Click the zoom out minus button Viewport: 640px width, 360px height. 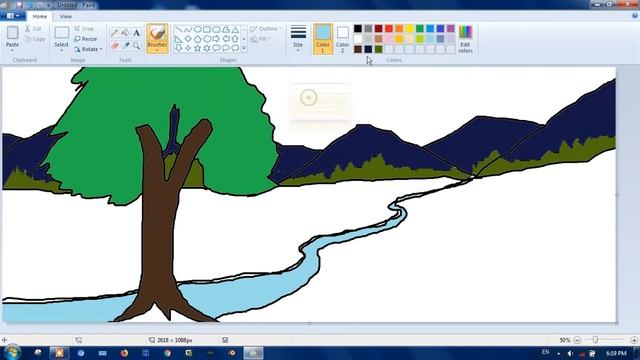pos(577,340)
